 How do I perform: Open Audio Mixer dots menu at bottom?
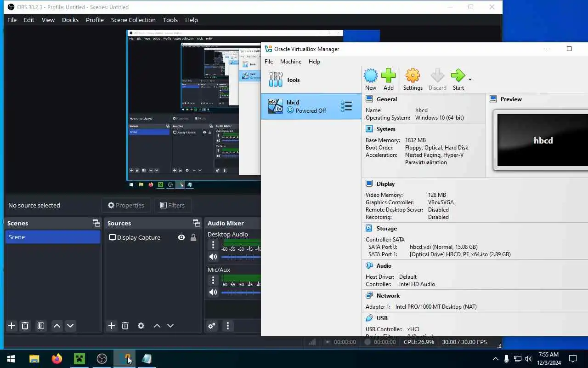pos(228,326)
